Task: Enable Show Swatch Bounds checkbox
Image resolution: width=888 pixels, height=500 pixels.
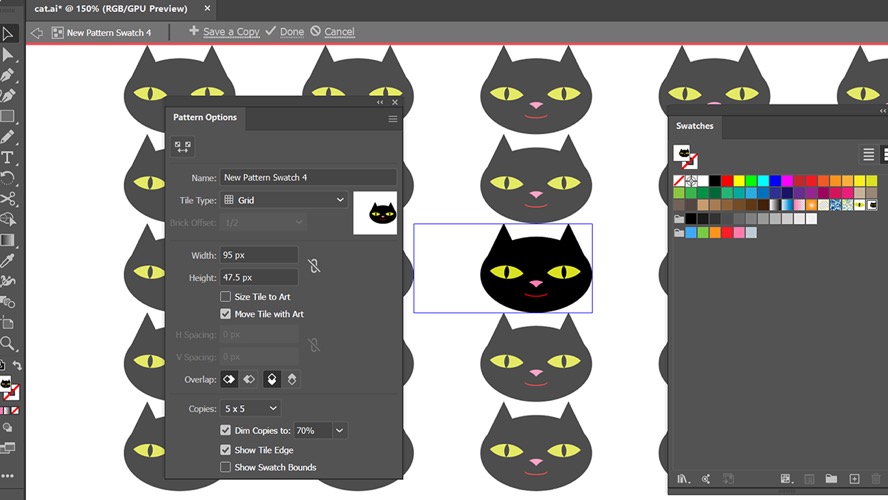Action: tap(225, 467)
